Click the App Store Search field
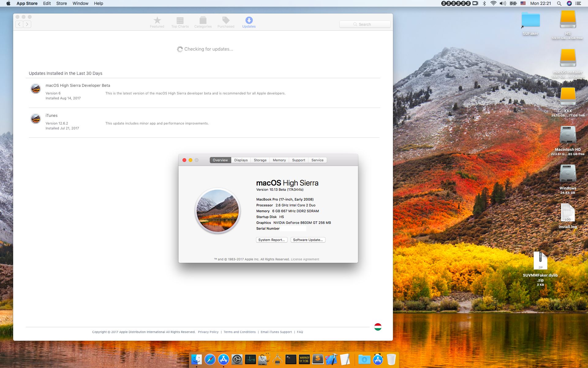The image size is (588, 368). pos(365,24)
